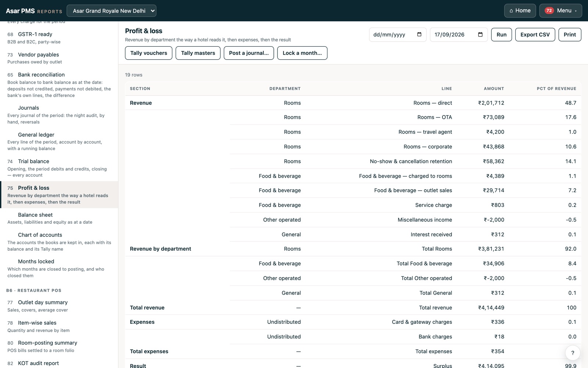The height and width of the screenshot is (368, 588).
Task: Open the Item-wise sales report
Action: (59, 326)
